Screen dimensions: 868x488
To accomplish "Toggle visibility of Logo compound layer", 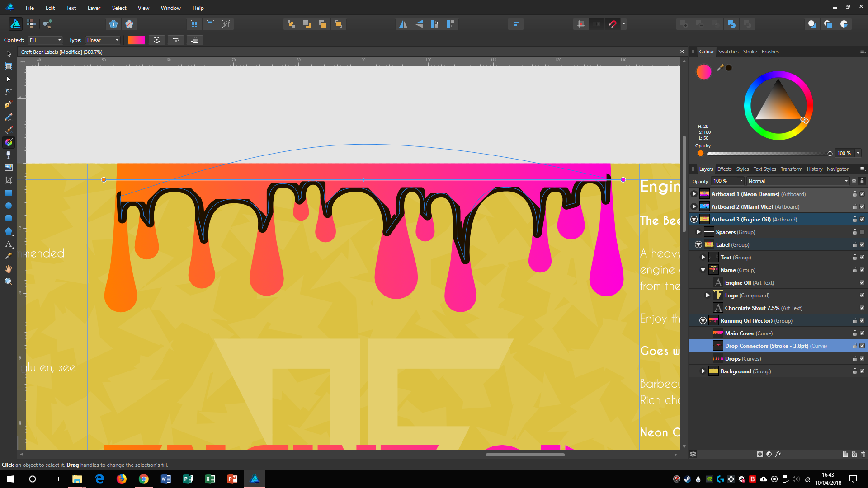I will (862, 296).
